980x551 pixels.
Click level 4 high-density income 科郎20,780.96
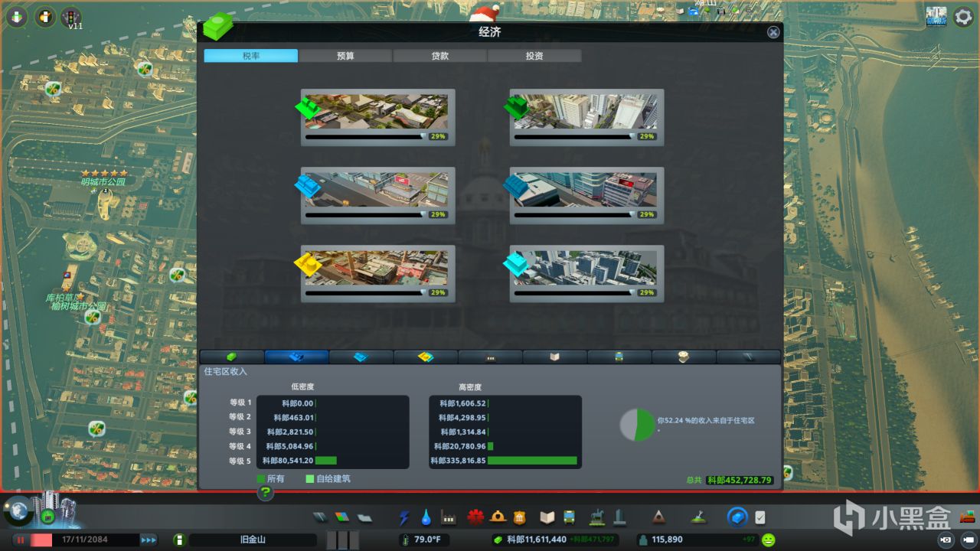pyautogui.click(x=459, y=446)
